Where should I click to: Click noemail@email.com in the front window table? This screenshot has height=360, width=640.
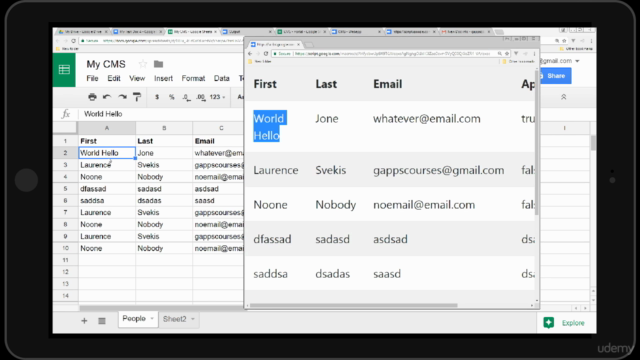point(424,205)
